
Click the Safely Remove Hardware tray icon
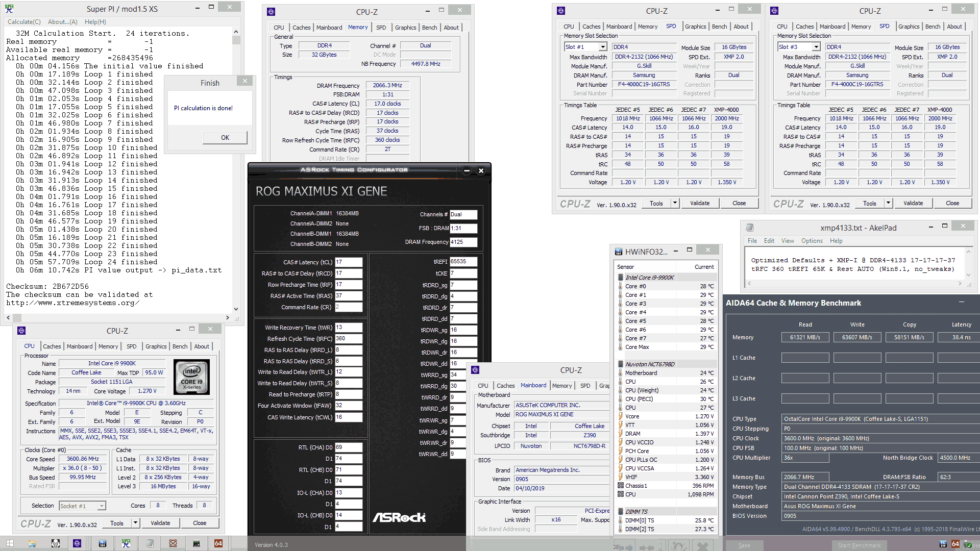[x=968, y=544]
